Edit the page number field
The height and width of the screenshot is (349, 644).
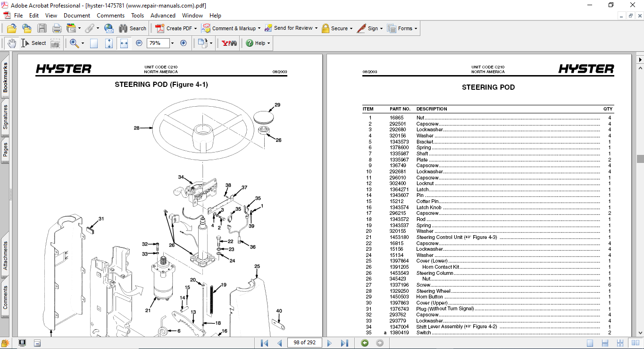[304, 342]
